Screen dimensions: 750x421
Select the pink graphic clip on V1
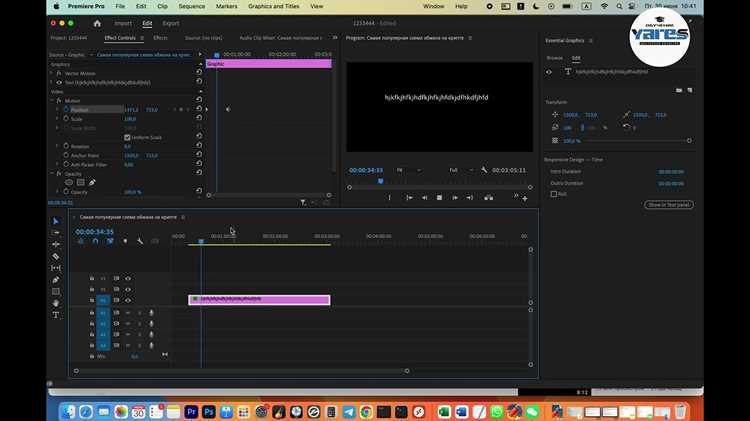coord(259,300)
